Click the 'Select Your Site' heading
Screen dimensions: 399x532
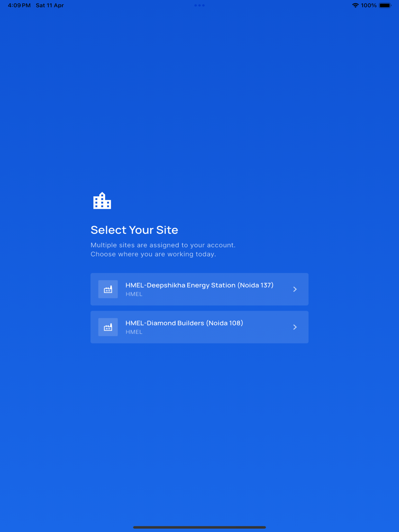(134, 230)
